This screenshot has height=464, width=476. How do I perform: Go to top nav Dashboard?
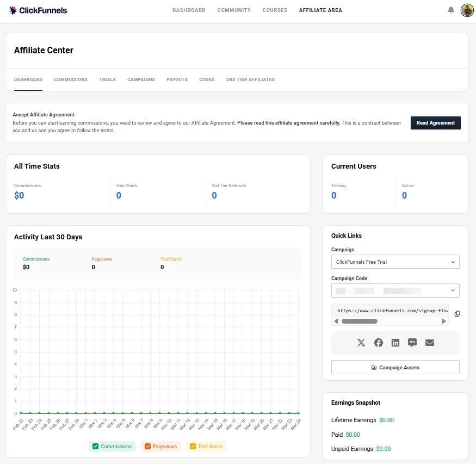189,10
